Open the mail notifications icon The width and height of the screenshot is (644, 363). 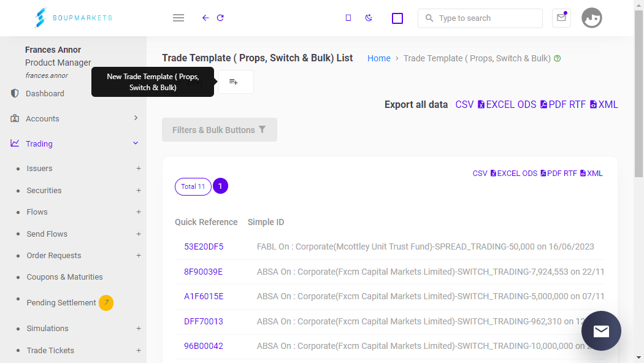561,18
